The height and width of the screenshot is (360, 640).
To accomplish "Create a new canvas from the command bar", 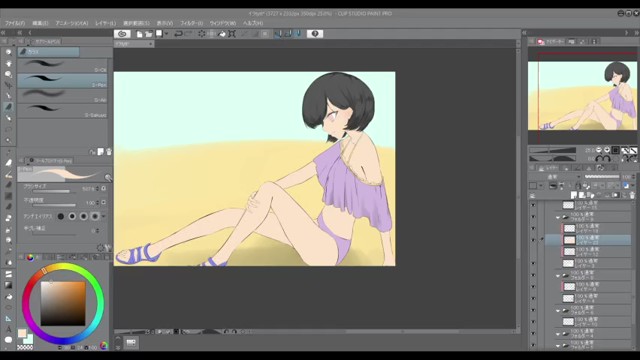I will [x=139, y=34].
